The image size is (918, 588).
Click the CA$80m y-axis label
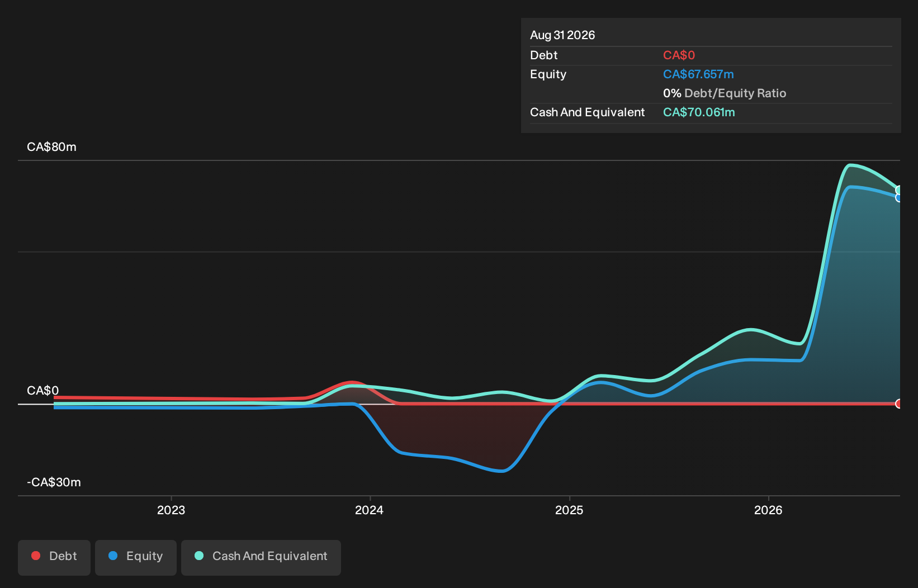[51, 147]
